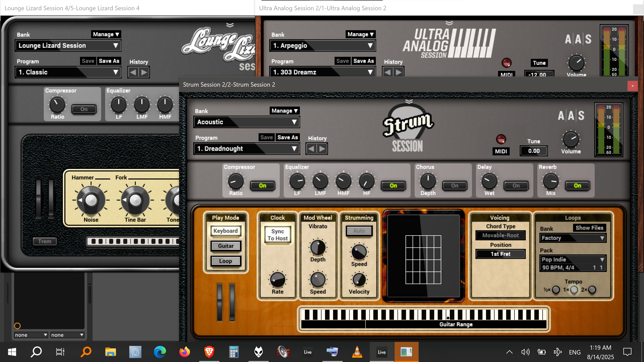Click the red MIDI indicator in Ultra Analog Session
This screenshot has width=644, height=362.
pos(506,63)
